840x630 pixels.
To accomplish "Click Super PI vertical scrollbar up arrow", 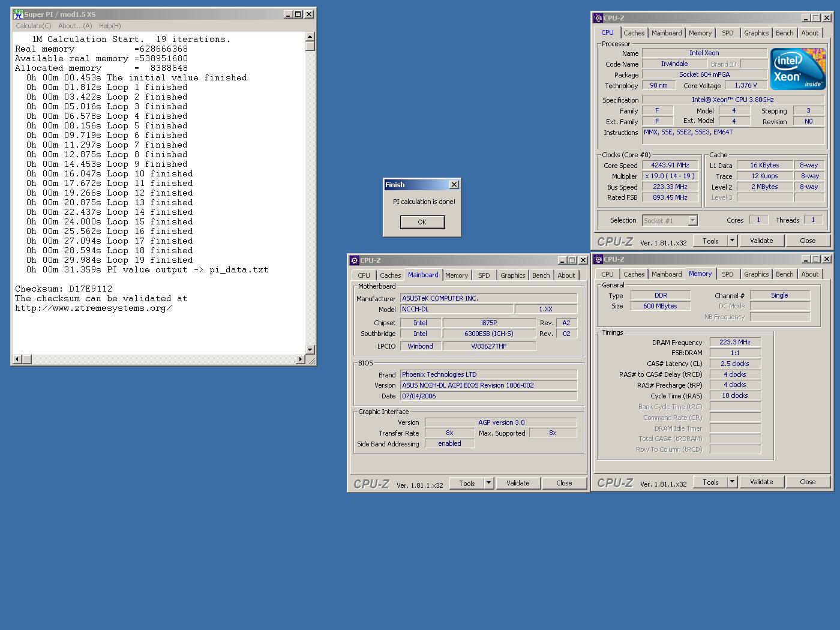I will pyautogui.click(x=310, y=37).
